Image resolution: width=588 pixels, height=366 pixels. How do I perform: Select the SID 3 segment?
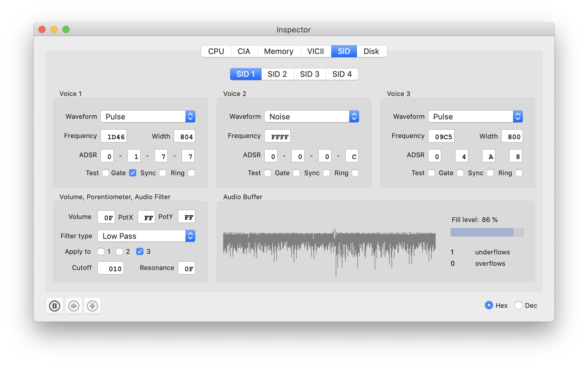310,74
